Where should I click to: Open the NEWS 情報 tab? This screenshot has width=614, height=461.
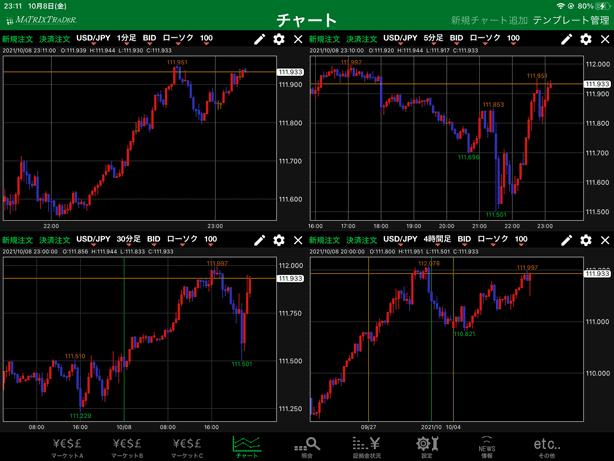click(487, 447)
